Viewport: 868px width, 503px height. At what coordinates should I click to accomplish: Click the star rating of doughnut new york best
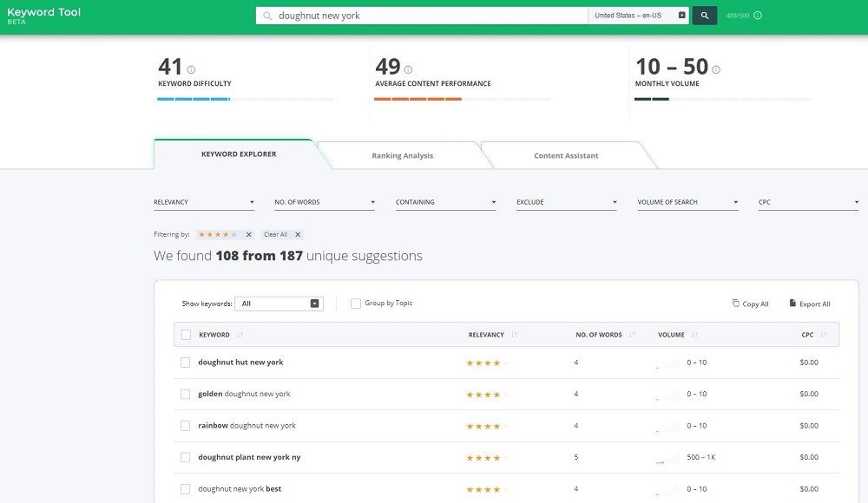pos(487,489)
